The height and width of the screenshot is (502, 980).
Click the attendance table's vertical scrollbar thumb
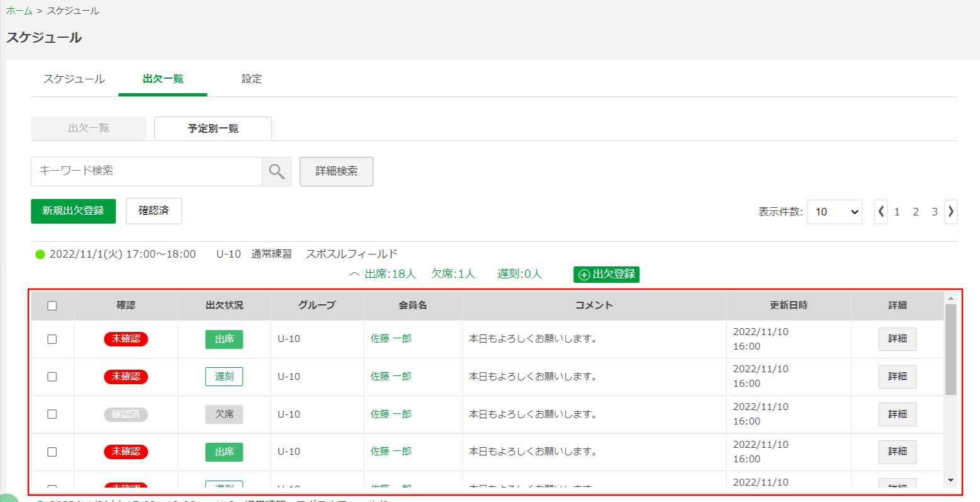coord(950,350)
